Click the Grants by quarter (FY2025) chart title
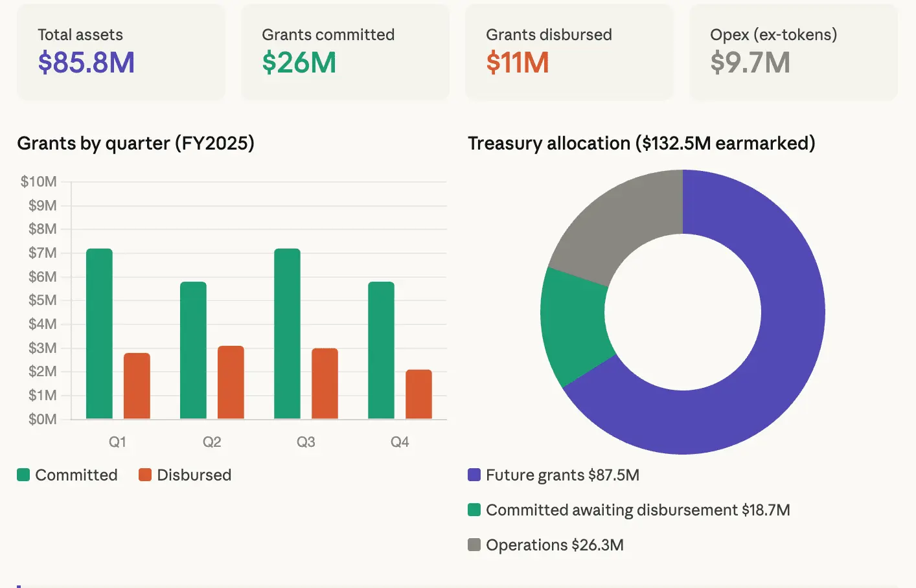This screenshot has width=916, height=588. (x=136, y=143)
